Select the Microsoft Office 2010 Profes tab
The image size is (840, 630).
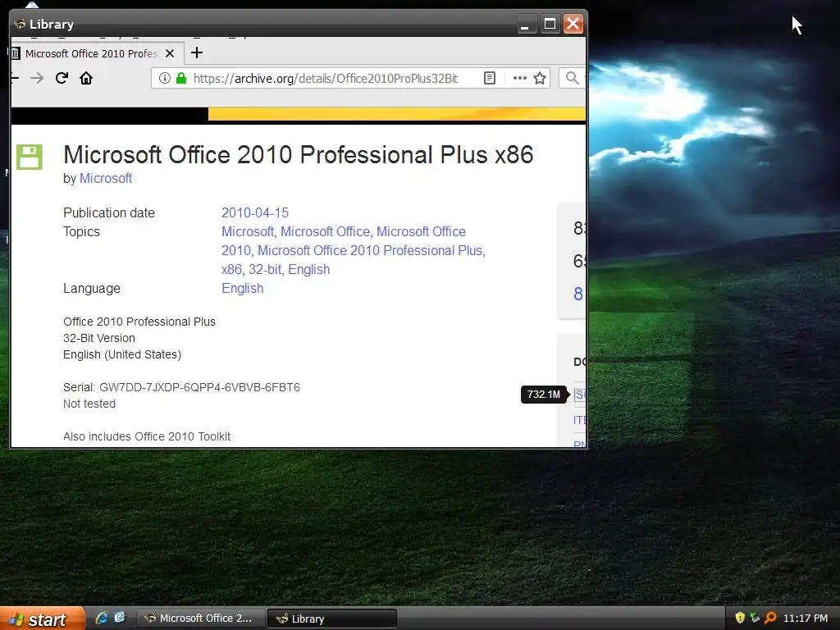91,53
